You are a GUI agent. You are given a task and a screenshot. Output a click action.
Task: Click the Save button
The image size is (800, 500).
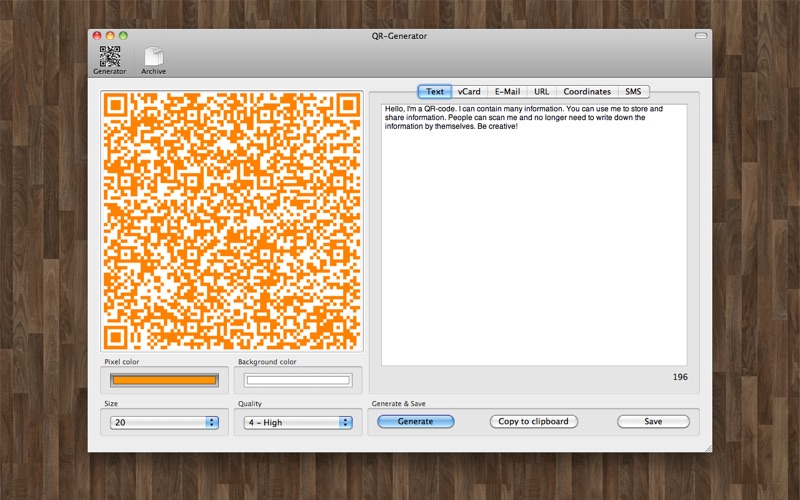[653, 421]
